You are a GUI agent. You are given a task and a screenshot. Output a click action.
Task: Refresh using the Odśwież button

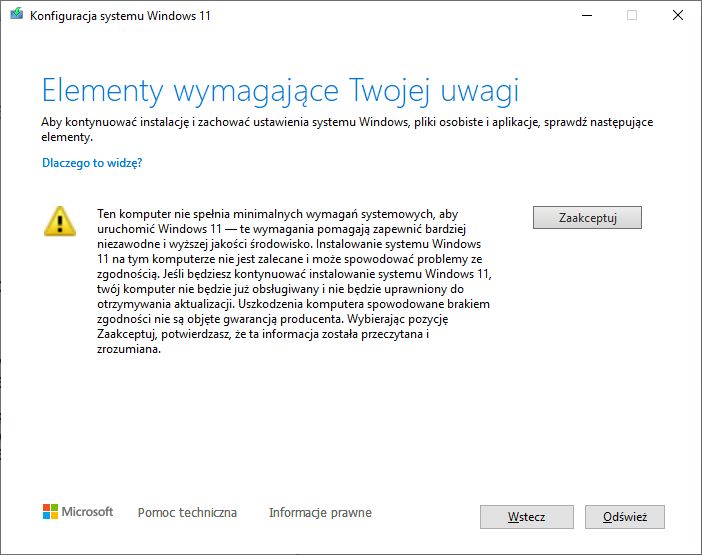click(625, 517)
